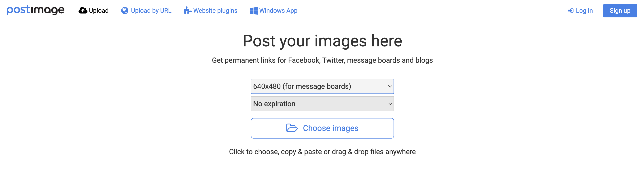Click the Log in link
Image resolution: width=644 pixels, height=172 pixels.
584,11
